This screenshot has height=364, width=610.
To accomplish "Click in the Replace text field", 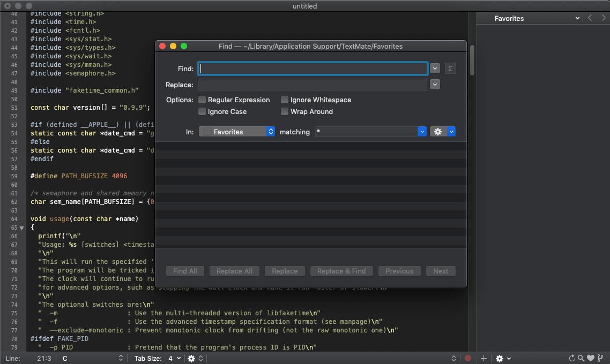I will (x=313, y=85).
